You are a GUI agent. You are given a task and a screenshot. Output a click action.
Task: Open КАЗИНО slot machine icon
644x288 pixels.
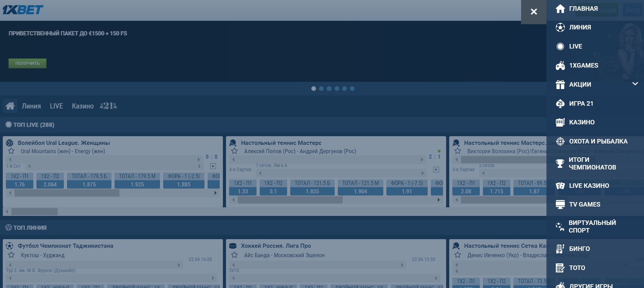pos(560,122)
